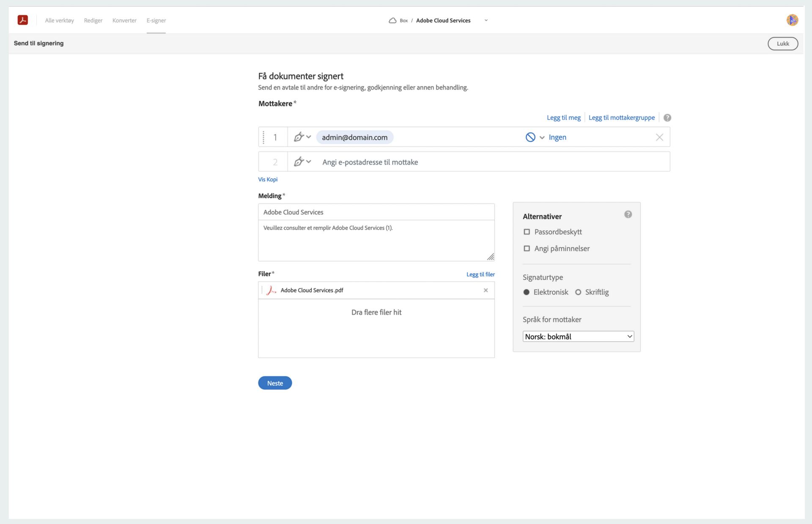Open help icon beside Legg til mottakergruppe

coord(667,118)
